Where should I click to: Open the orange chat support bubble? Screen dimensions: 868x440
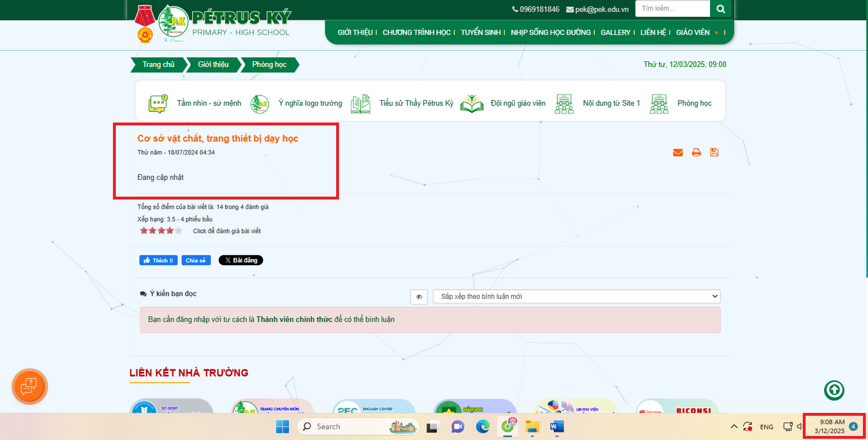(30, 386)
